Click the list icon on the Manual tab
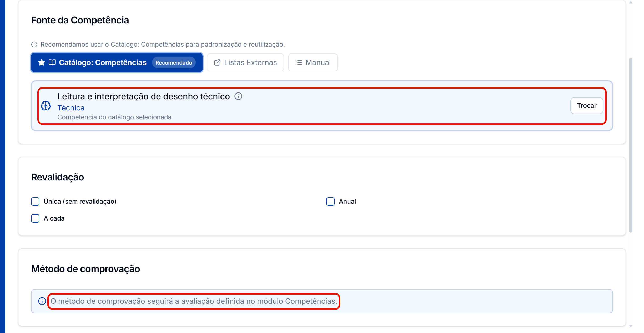 299,62
